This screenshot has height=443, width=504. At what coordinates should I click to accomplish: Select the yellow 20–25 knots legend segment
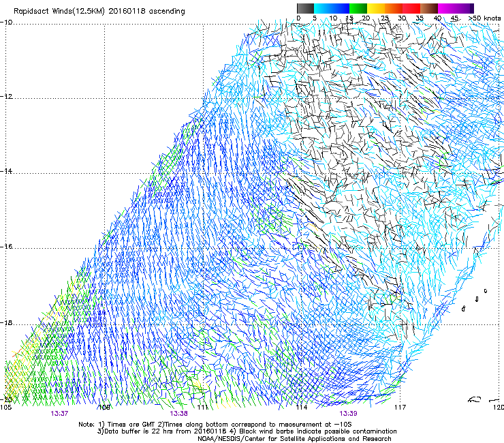pos(376,8)
